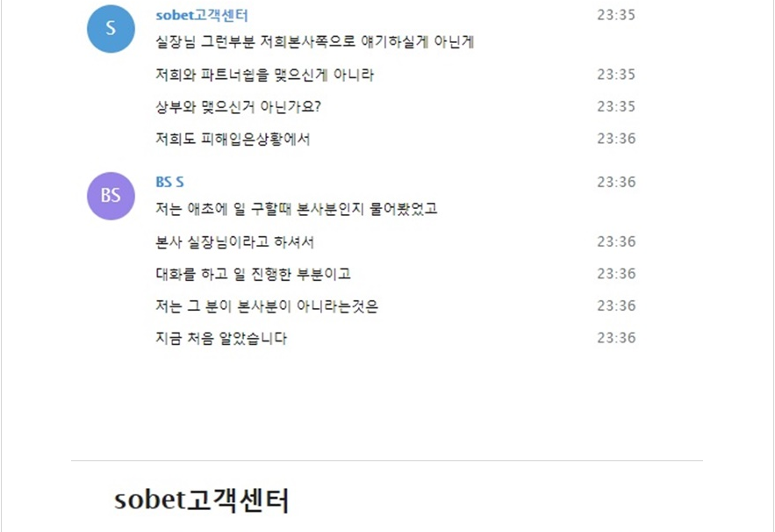Click 23:35 timestamp beside '상부와 맺으신거 아닌가요?'
This screenshot has width=775, height=532.
click(616, 106)
